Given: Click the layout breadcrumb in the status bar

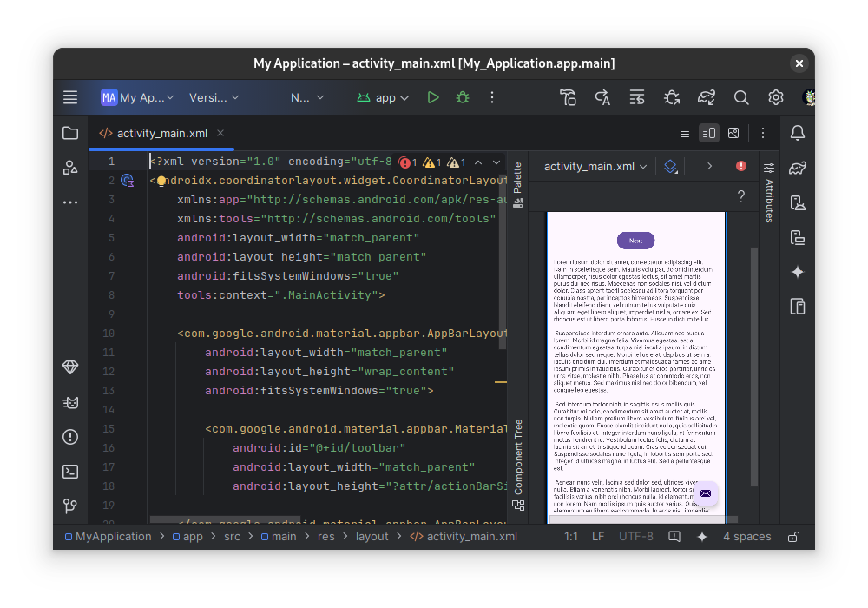Looking at the screenshot, I should [x=372, y=536].
